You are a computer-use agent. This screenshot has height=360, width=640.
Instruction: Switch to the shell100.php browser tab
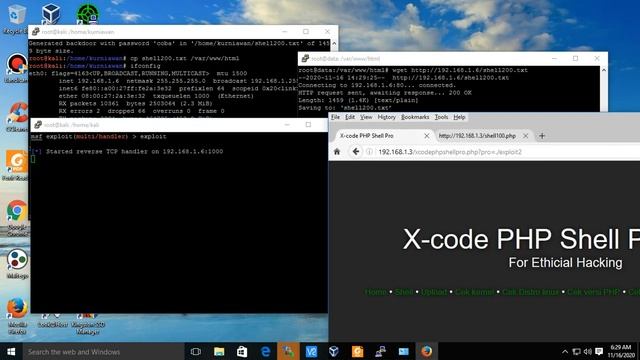(x=477, y=136)
